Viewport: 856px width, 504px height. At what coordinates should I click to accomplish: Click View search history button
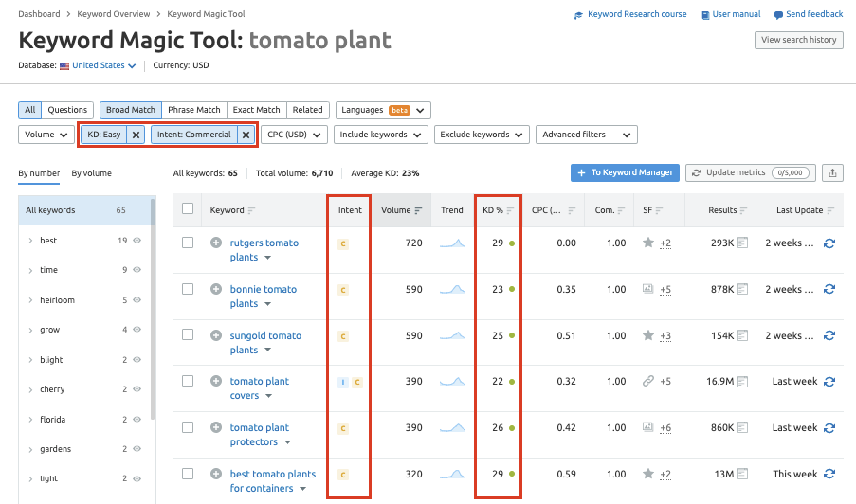(x=799, y=40)
